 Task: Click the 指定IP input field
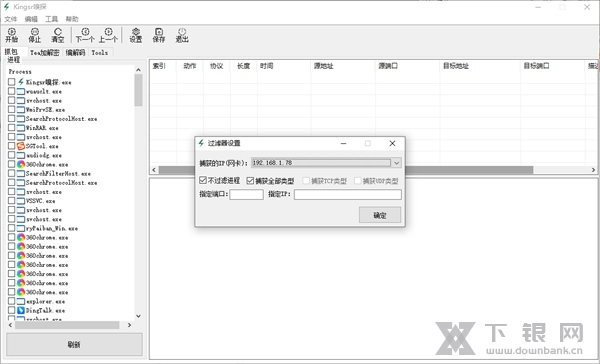pos(348,194)
